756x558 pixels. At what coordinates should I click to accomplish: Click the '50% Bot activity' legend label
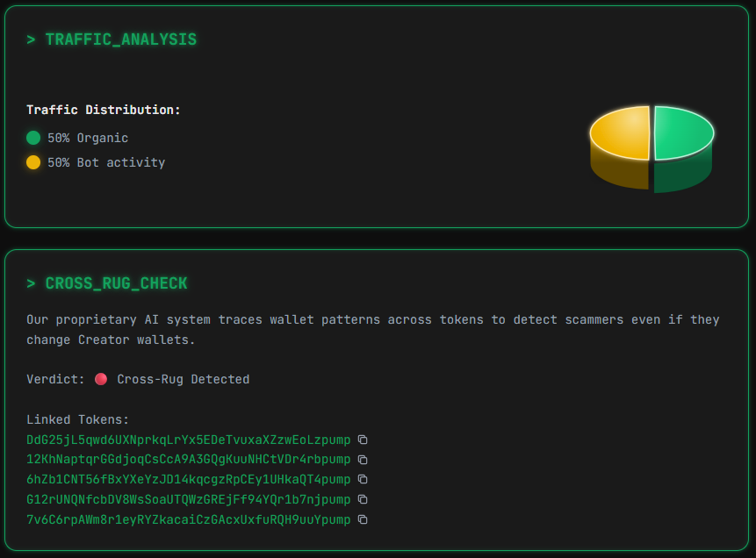click(x=106, y=163)
